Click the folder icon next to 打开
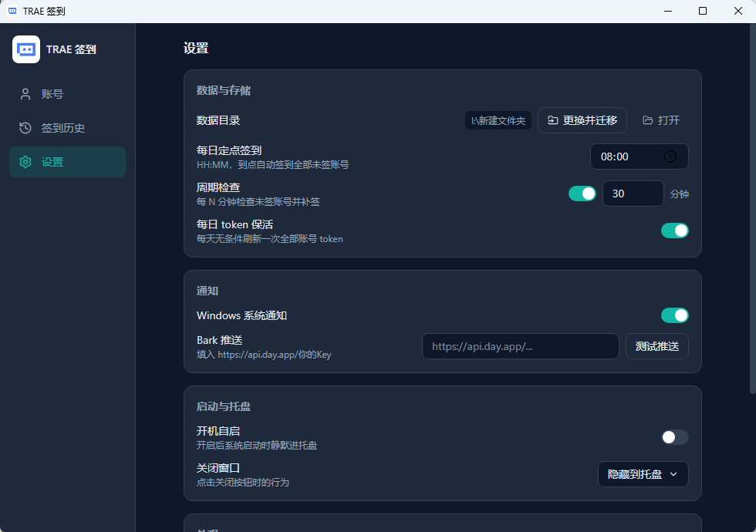756x532 pixels. 648,120
